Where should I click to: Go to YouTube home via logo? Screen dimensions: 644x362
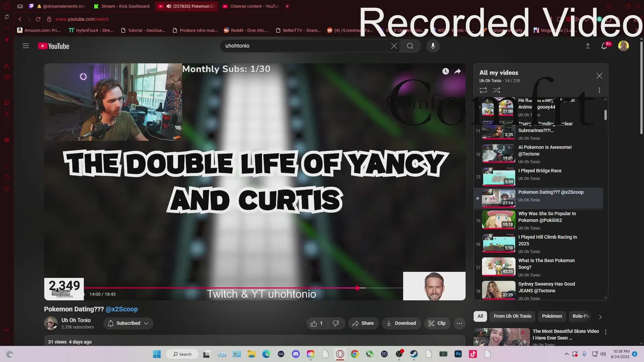click(53, 46)
